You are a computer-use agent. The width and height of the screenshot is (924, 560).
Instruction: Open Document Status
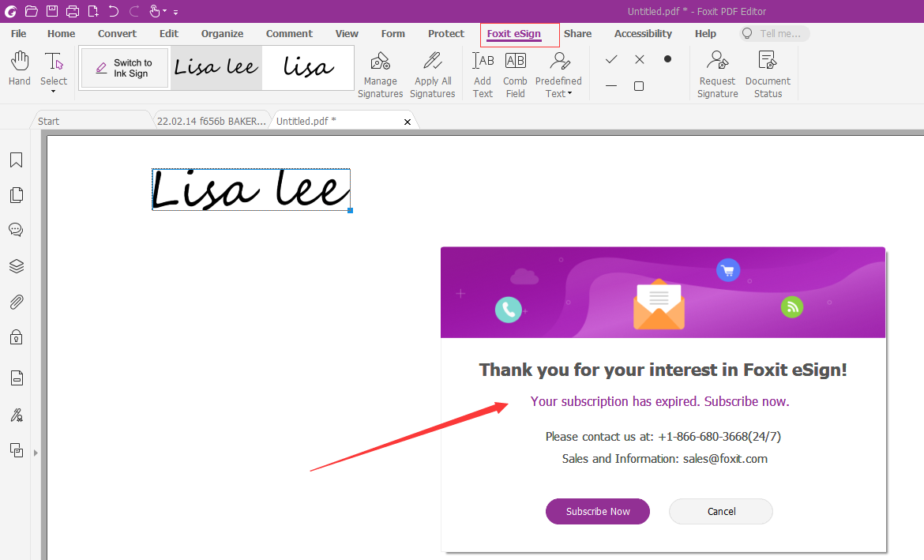click(768, 74)
